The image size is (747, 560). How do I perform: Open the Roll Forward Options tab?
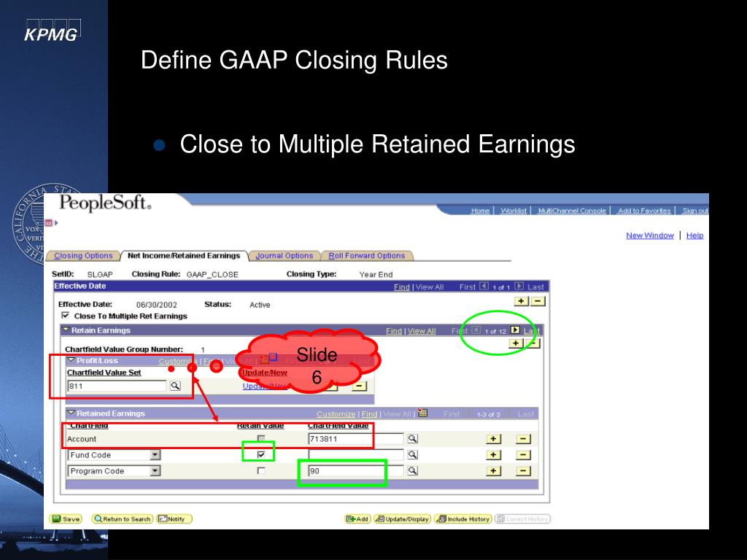(367, 256)
